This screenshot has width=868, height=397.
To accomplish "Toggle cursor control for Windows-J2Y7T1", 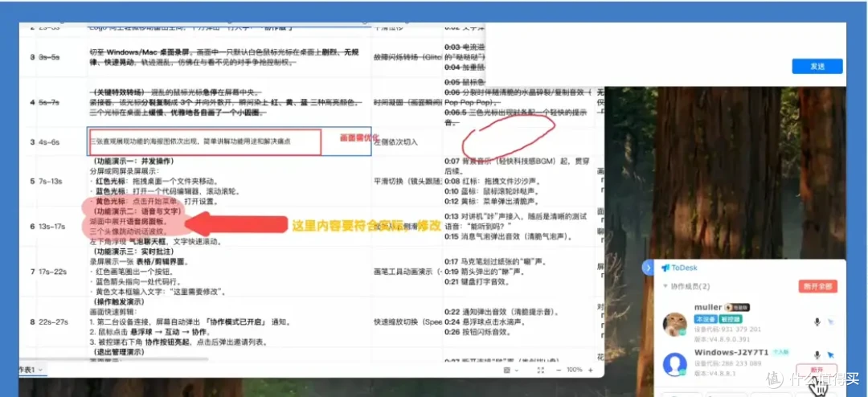I will point(831,355).
